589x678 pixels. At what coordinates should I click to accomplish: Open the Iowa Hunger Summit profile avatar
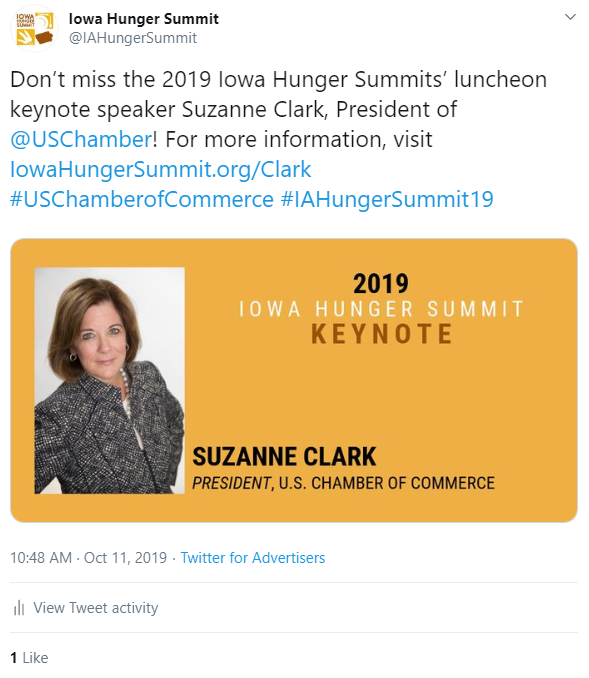tap(34, 29)
